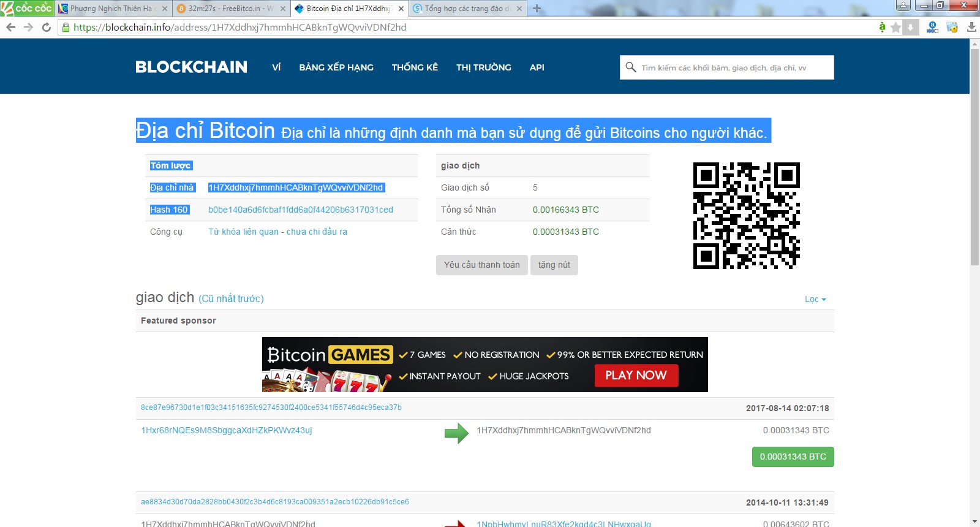Click the Featured sponsor label

coord(178,320)
